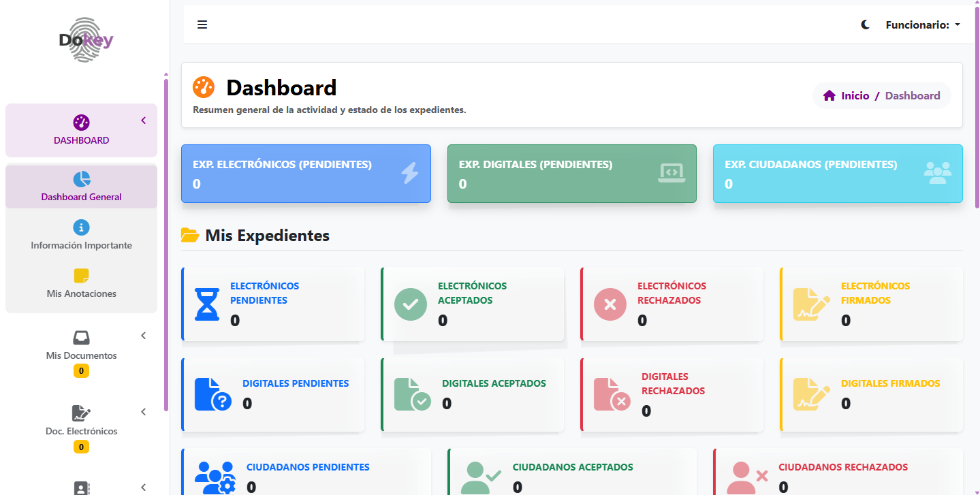Click the yellow badge under Mis Documentos
The width and height of the screenshot is (980, 495).
pos(81,370)
